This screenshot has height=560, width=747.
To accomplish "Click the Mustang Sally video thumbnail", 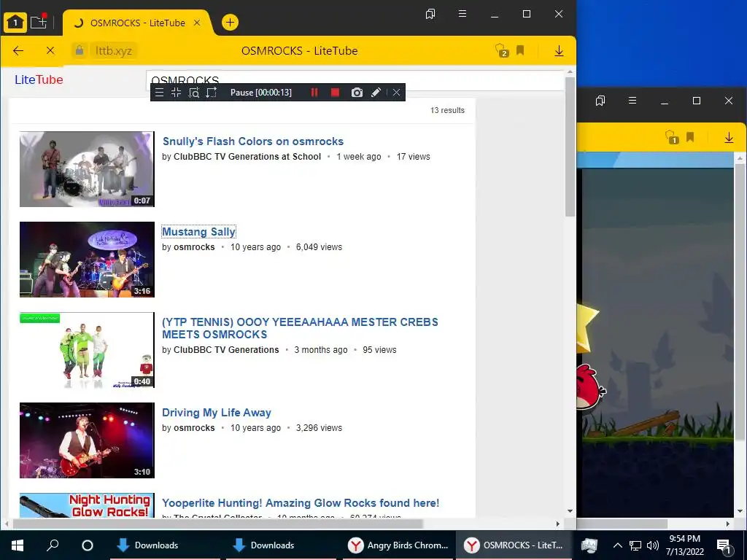I will click(x=88, y=260).
